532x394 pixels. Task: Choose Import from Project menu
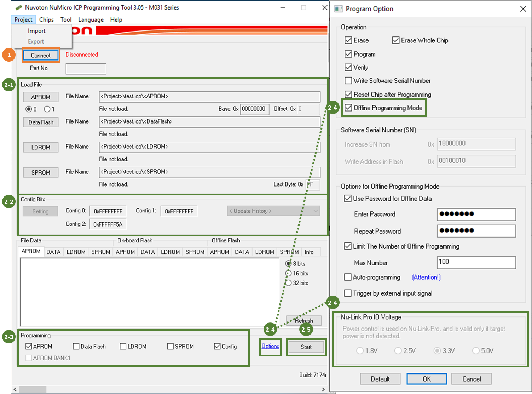tap(36, 31)
